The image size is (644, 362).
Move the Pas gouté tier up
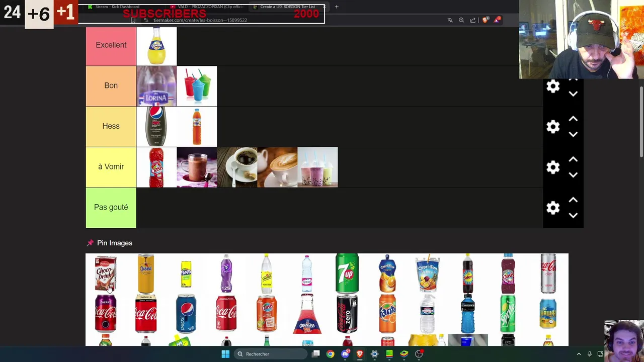[573, 200]
